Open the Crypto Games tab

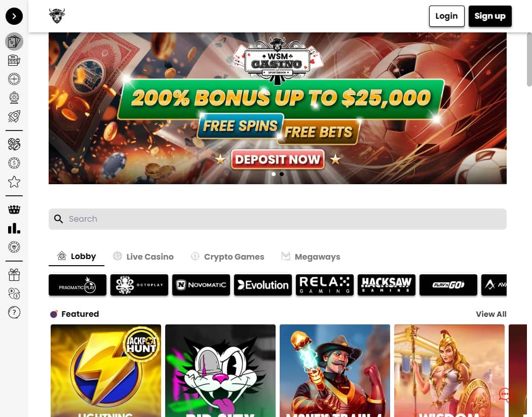(x=227, y=257)
